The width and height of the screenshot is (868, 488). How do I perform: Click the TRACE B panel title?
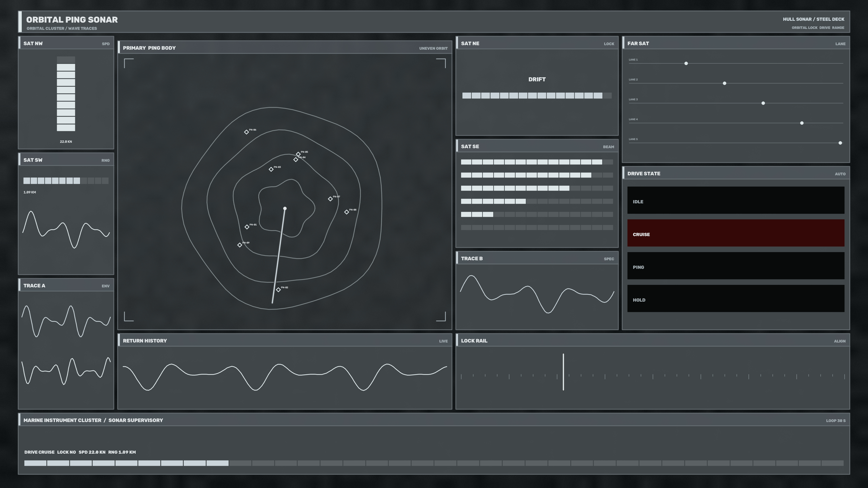click(x=472, y=259)
